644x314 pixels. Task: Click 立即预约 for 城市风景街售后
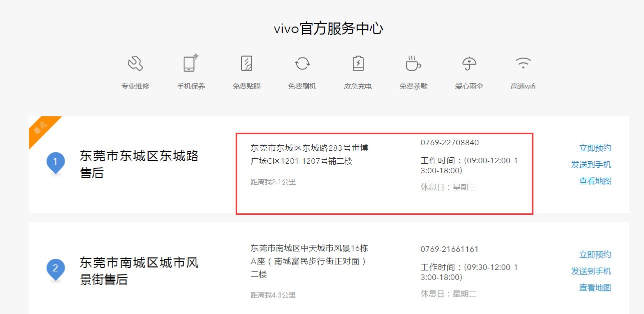click(595, 254)
